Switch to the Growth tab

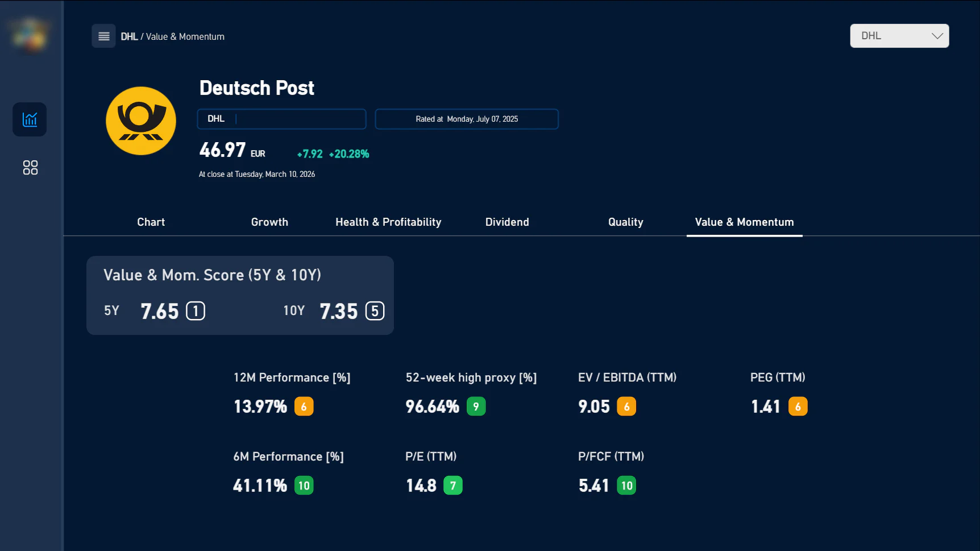[269, 222]
